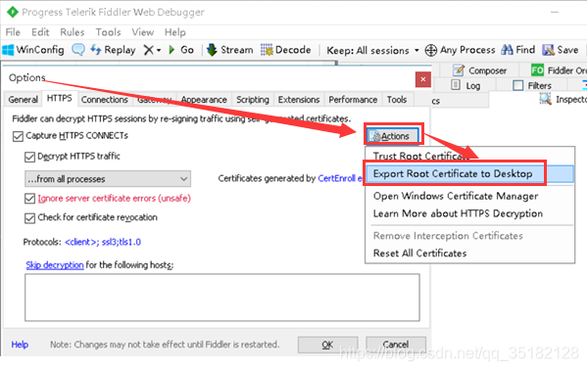Choose Export Root Certificate to Desktop

coord(469,174)
